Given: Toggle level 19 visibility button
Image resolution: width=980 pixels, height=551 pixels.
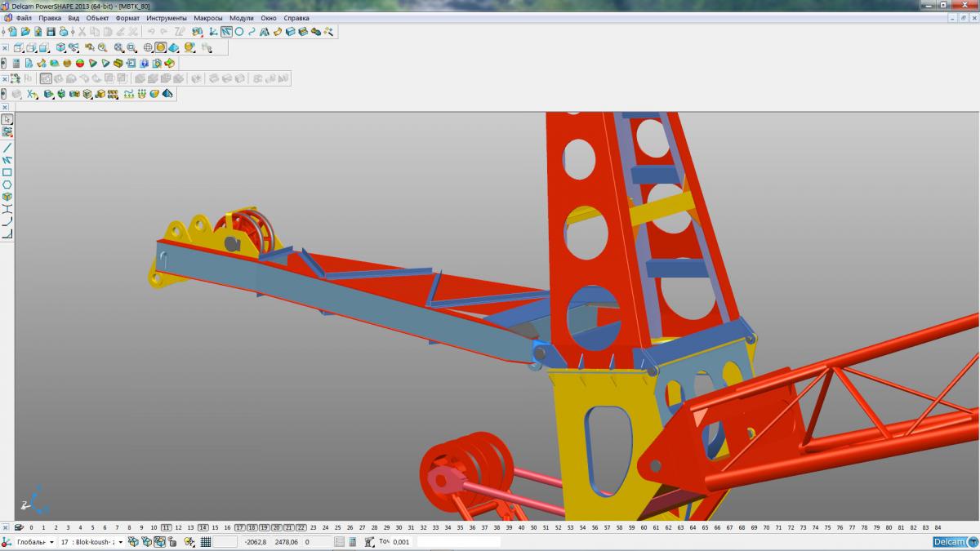Looking at the screenshot, I should pyautogui.click(x=265, y=527).
